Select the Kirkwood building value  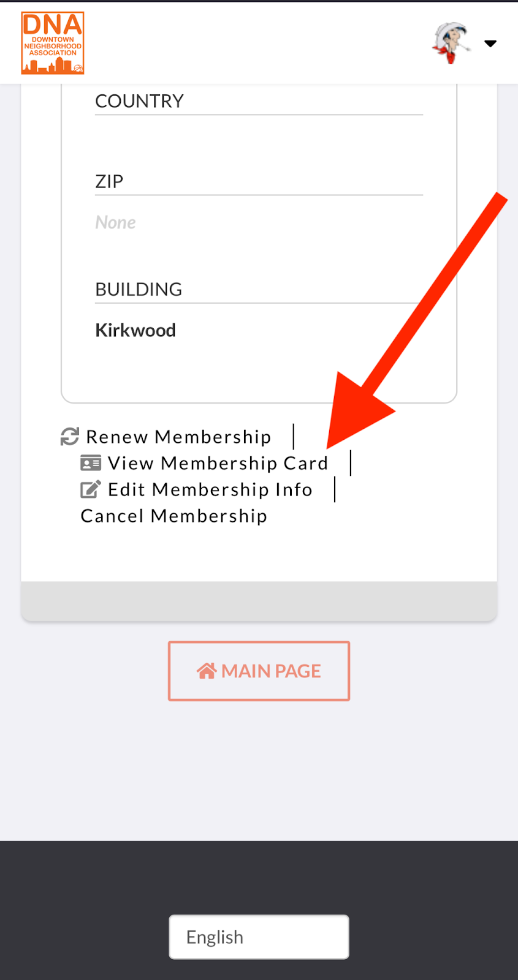(x=135, y=330)
